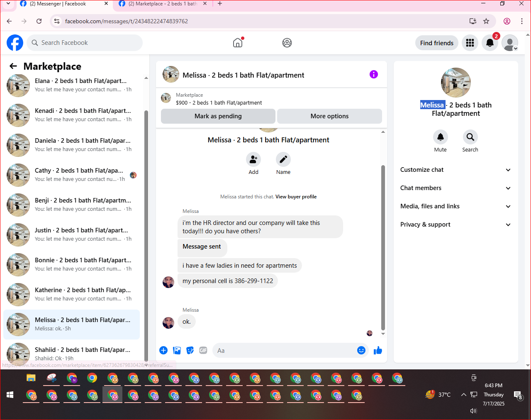Click the message with the personal cell number
The height and width of the screenshot is (420, 531).
[x=228, y=281]
